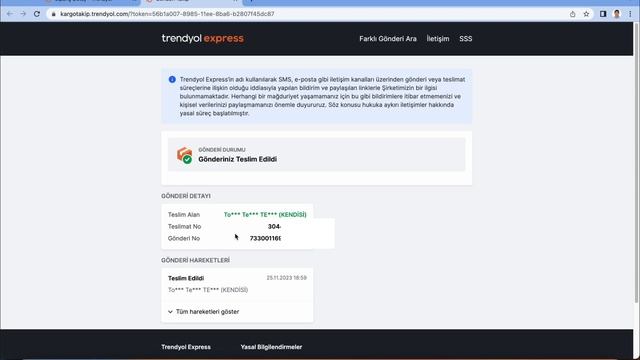Click the trendyol express logo

coord(202,38)
